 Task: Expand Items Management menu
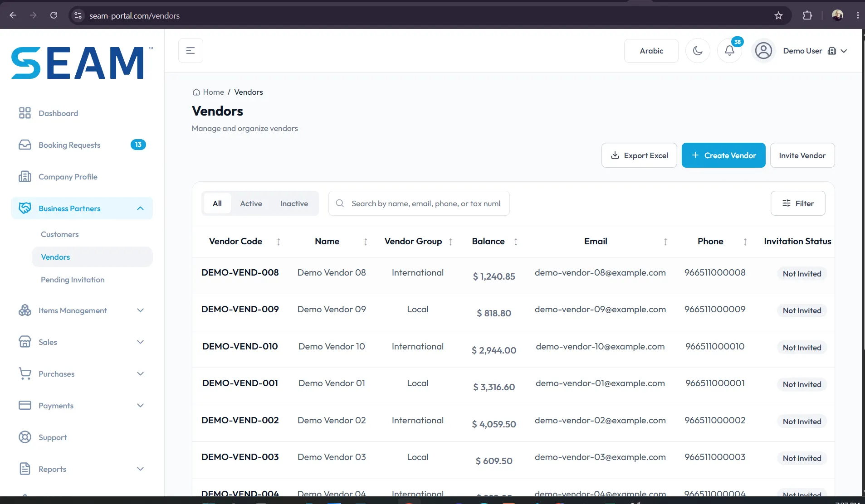pos(82,310)
